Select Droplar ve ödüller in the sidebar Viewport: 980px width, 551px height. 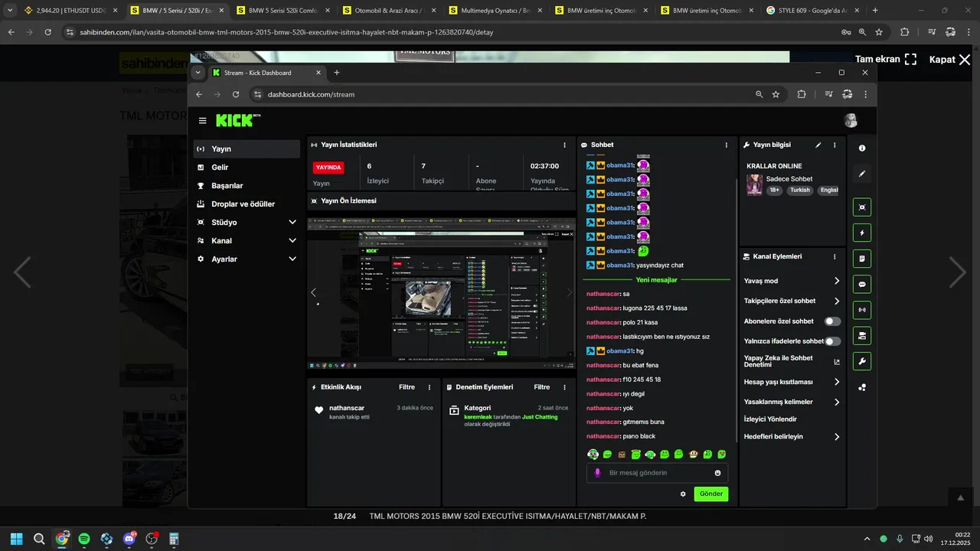246,204
